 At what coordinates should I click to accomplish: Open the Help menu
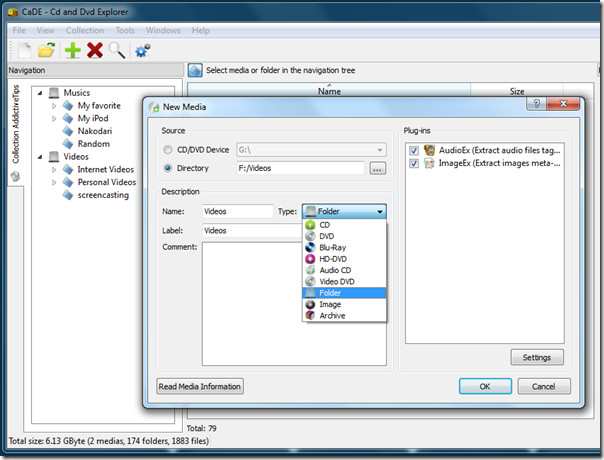pos(201,30)
